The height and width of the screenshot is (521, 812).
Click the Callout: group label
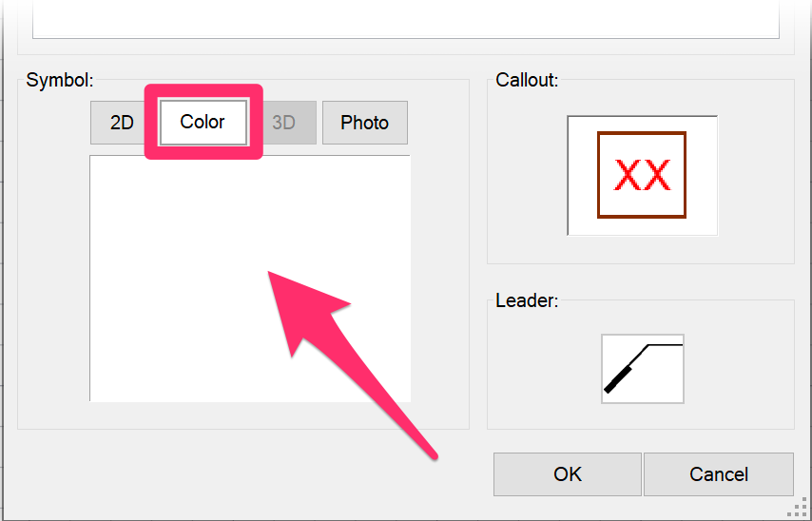tap(527, 80)
